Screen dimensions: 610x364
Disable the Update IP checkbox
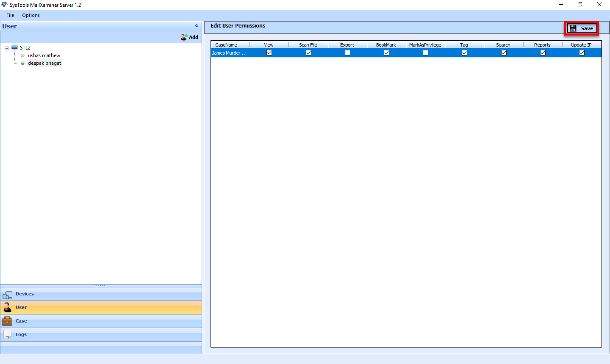point(582,53)
